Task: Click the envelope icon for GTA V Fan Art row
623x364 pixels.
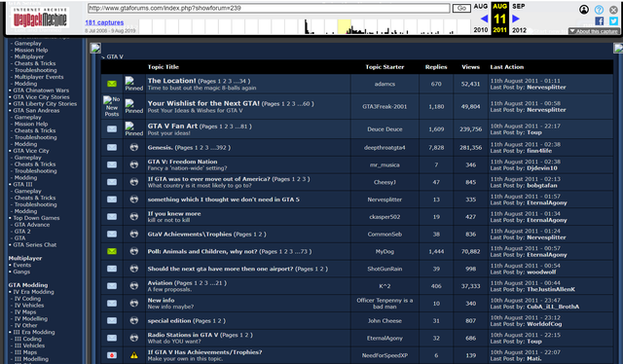Action: coord(112,129)
